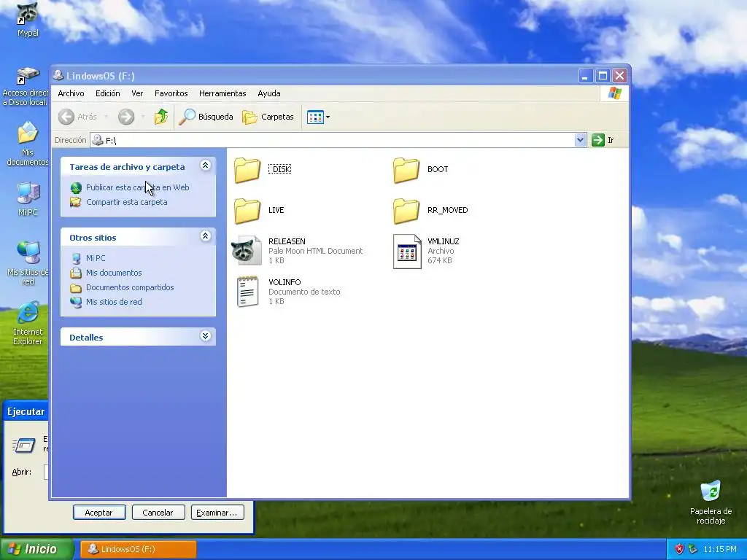Screen dimensions: 747x560
Task: Open the Búsqueda search pane
Action: click(206, 117)
